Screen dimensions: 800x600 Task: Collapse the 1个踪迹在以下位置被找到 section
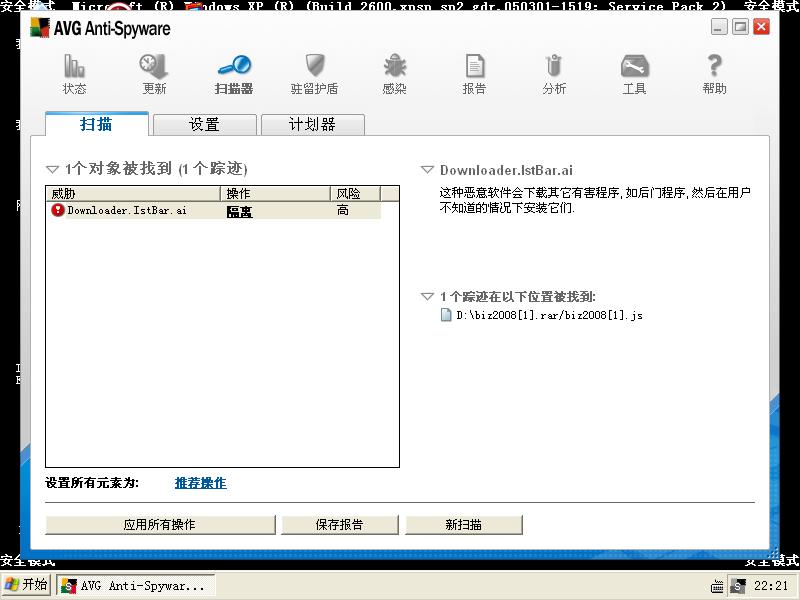[x=427, y=296]
